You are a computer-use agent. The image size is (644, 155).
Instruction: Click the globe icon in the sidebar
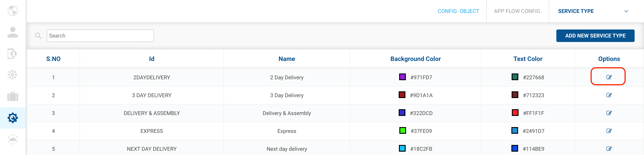[x=13, y=11]
